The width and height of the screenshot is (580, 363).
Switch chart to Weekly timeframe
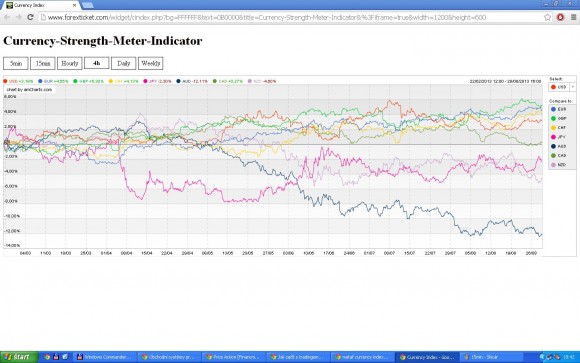coord(151,63)
